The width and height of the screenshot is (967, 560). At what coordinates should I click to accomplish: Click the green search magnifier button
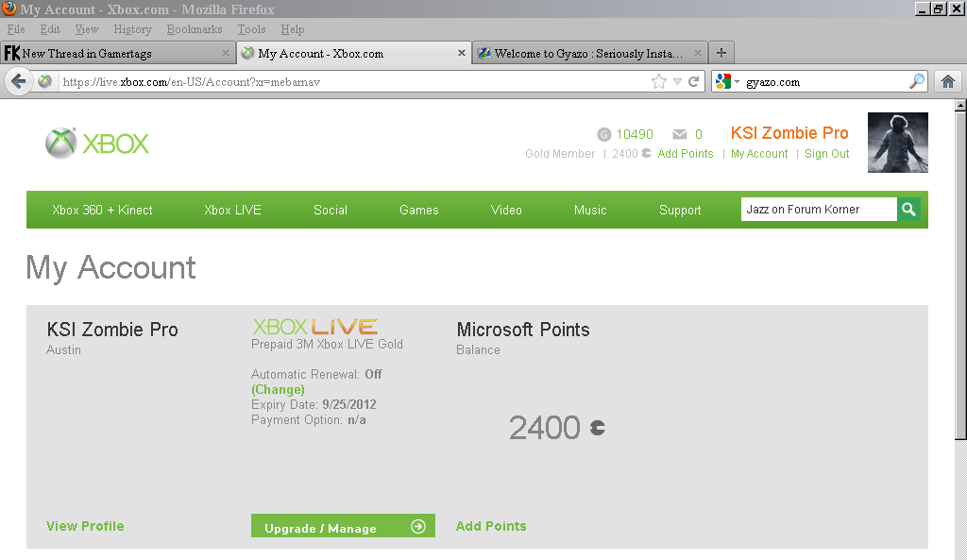click(x=908, y=209)
